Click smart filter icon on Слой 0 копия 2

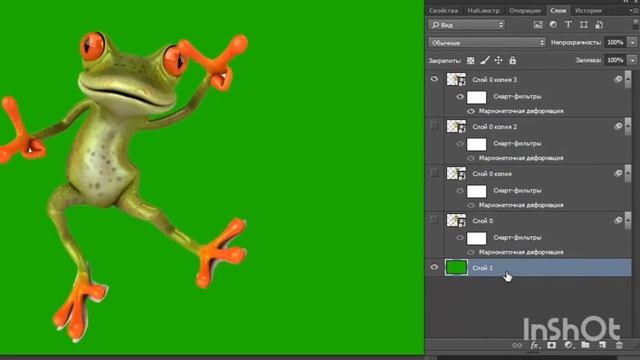point(618,126)
